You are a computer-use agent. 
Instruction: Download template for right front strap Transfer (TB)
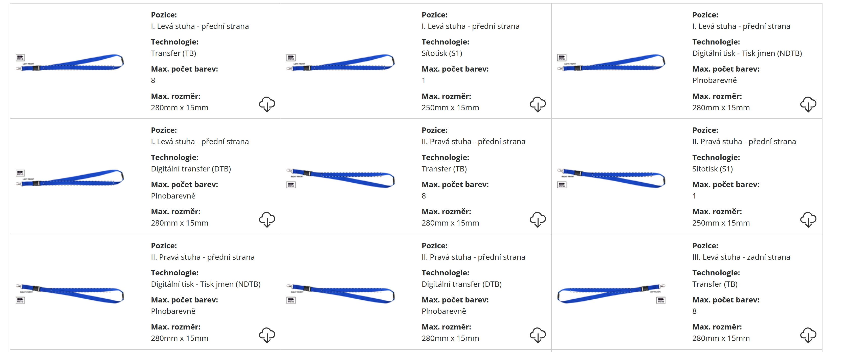(538, 220)
